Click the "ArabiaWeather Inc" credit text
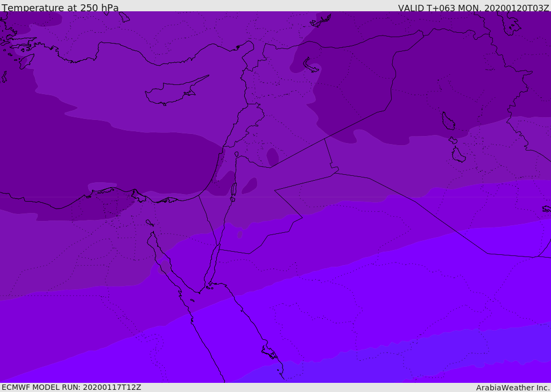 coord(512,388)
